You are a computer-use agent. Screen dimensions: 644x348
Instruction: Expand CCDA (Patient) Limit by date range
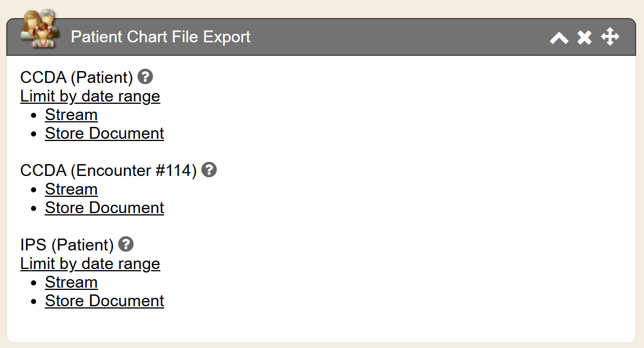pos(90,96)
